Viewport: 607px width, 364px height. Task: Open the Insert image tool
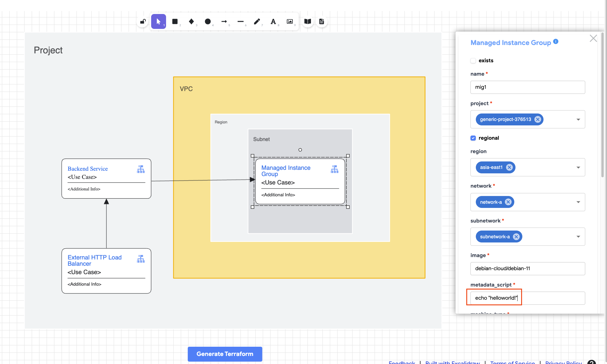tap(289, 21)
